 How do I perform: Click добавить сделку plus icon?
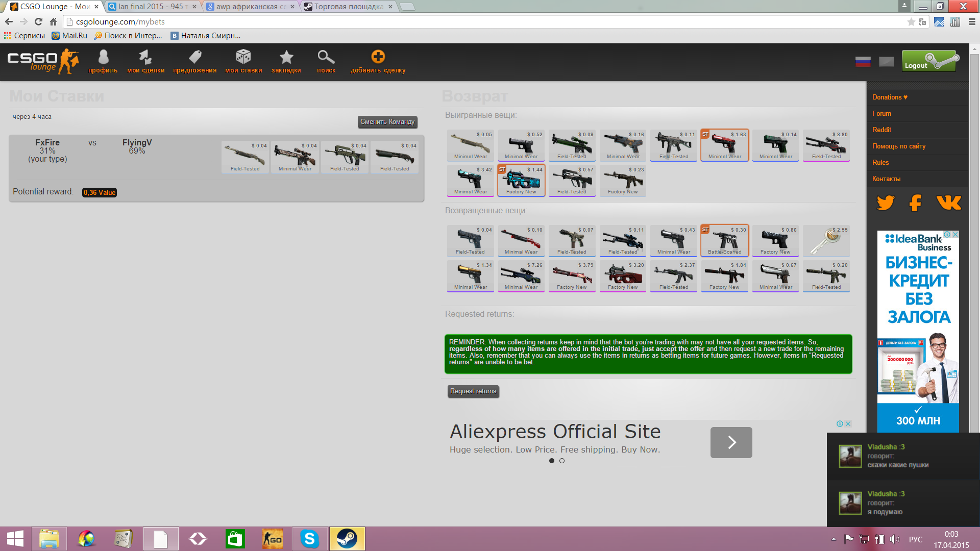tap(378, 57)
